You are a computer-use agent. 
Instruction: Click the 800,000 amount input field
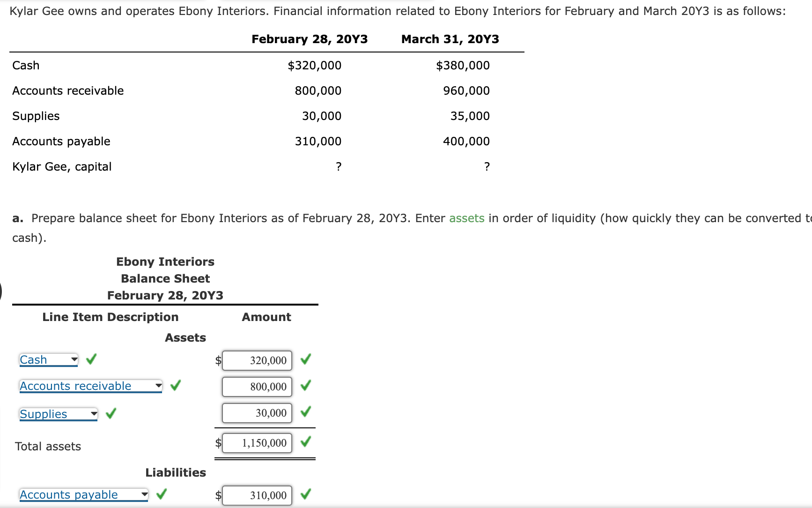pos(257,387)
